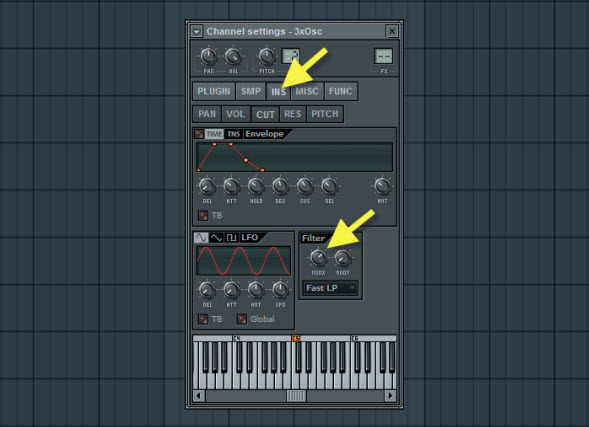The width and height of the screenshot is (589, 427).
Task: Click the LFO SPD knob
Action: click(280, 290)
